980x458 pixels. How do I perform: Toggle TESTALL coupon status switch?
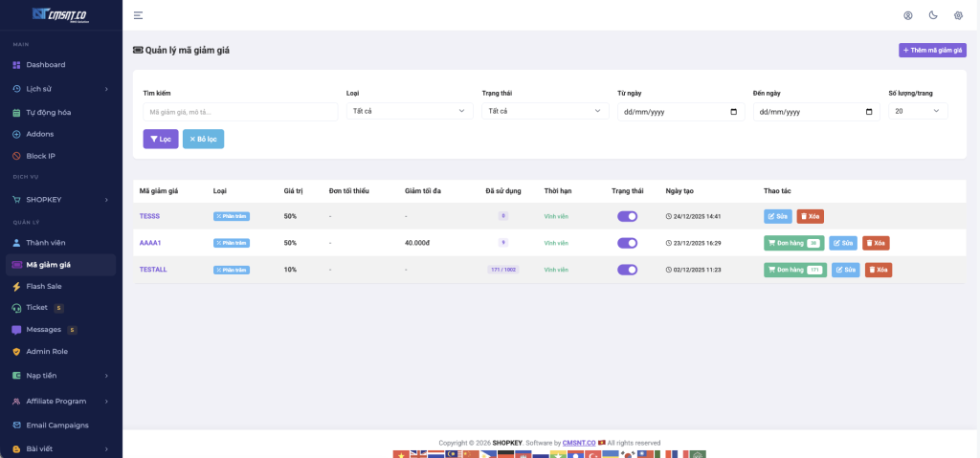pyautogui.click(x=627, y=270)
